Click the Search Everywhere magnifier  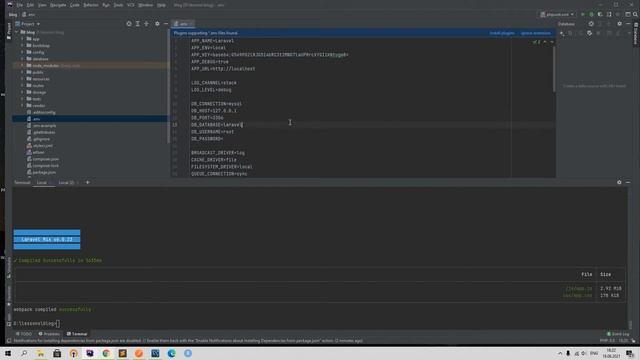[635, 14]
